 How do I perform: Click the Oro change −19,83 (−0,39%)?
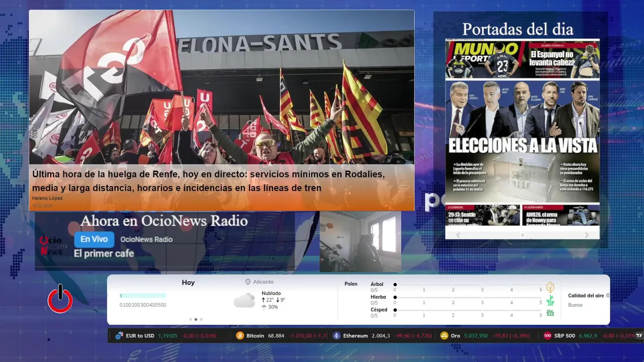tap(511, 336)
